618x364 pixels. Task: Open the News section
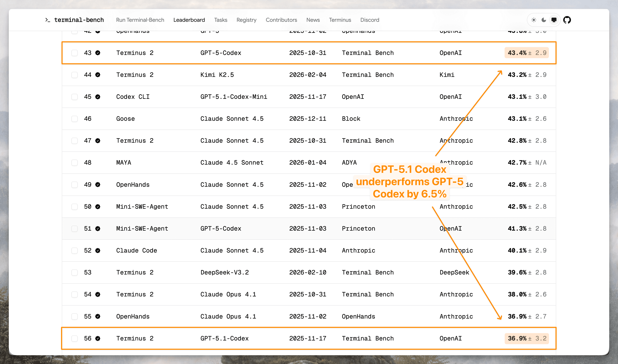(313, 20)
